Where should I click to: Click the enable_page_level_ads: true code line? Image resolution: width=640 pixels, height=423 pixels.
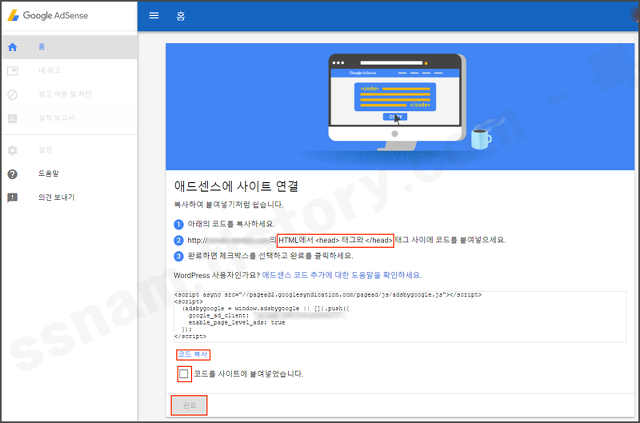[237, 323]
